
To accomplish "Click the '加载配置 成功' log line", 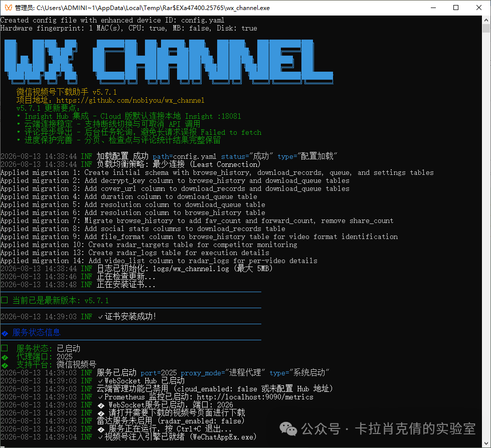I will pos(169,156).
